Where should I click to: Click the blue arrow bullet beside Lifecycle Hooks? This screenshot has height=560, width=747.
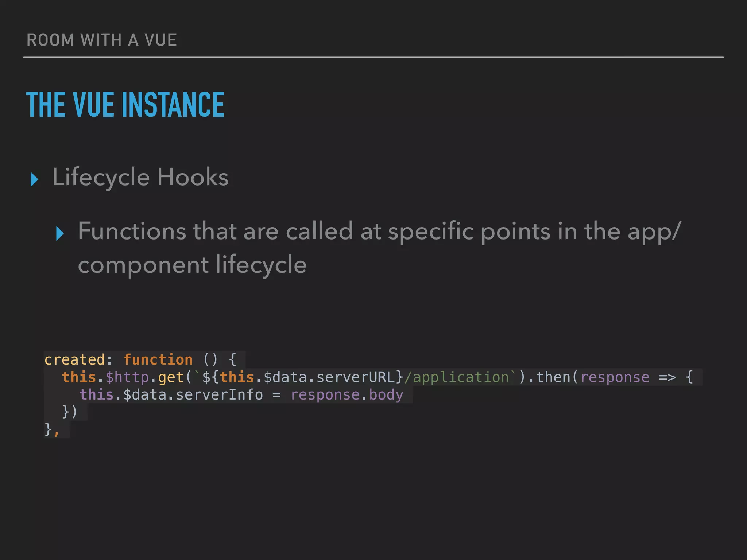34,179
